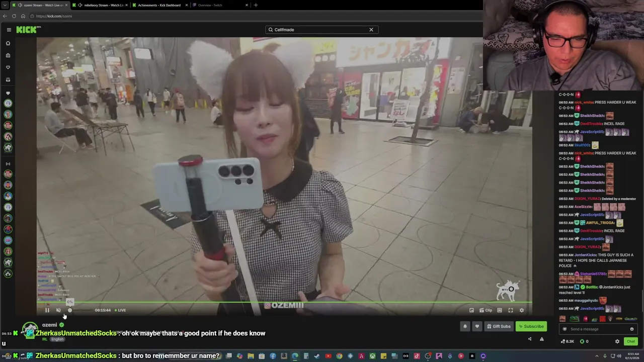Close the Overview - Twitch tab
The image size is (644, 362).
tap(247, 5)
